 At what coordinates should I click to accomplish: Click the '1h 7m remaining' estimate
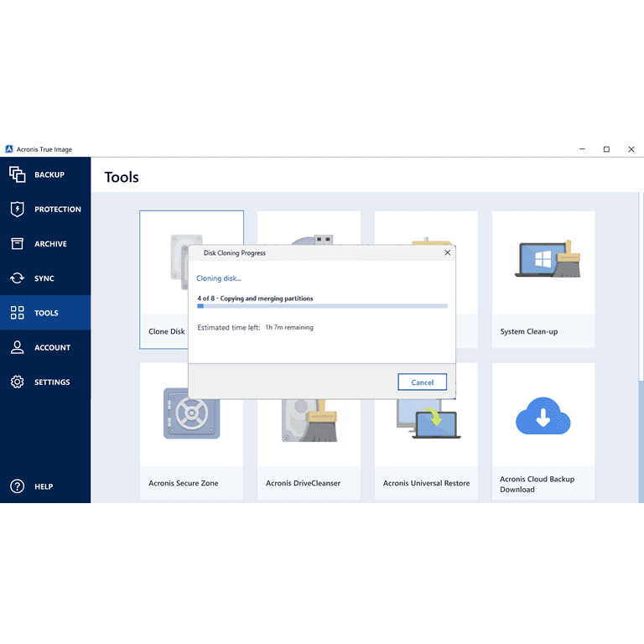[289, 327]
